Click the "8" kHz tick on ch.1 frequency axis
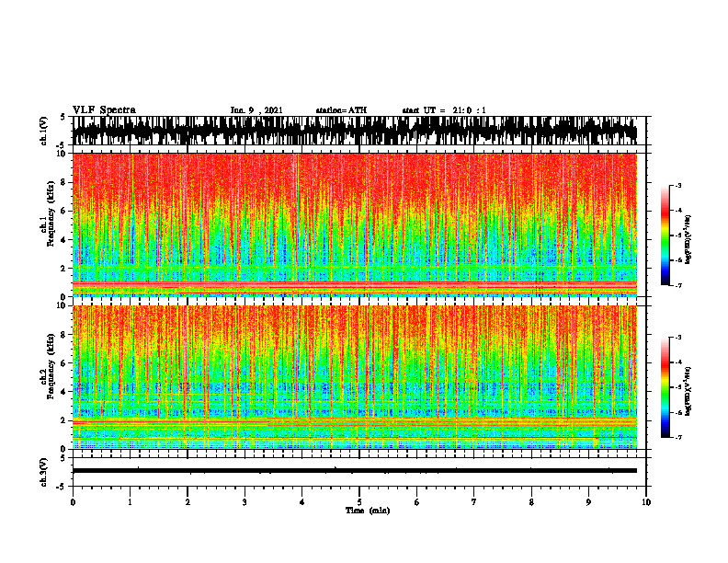Screen dimensions: 728x563 pos(64,182)
